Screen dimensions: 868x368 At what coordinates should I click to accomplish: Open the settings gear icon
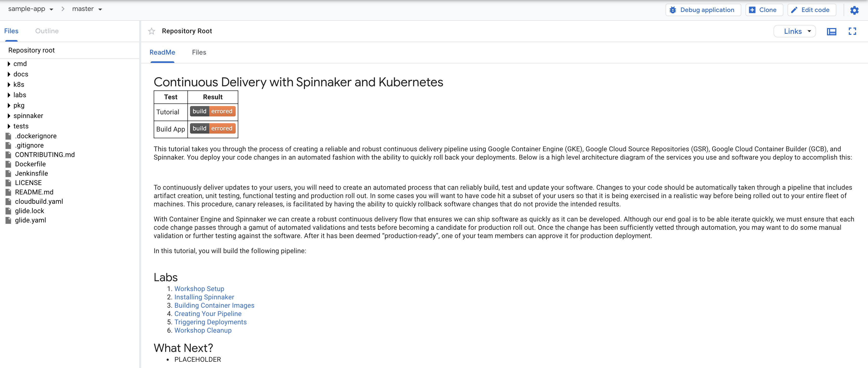[854, 10]
